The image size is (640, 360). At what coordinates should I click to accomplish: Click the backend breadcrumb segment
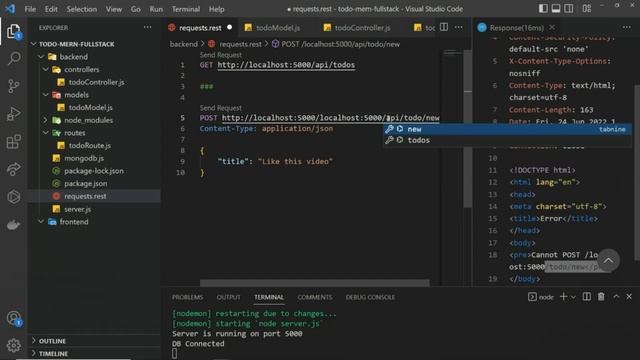click(184, 44)
